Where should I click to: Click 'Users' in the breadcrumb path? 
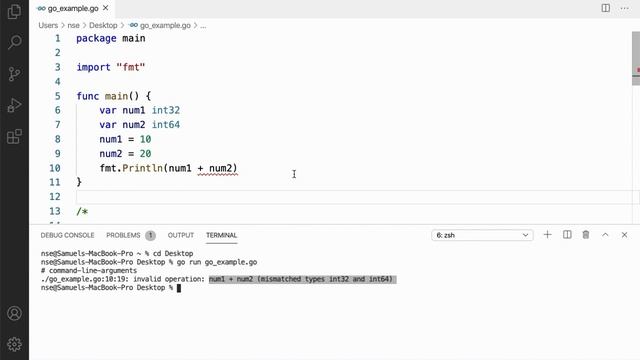[48, 25]
